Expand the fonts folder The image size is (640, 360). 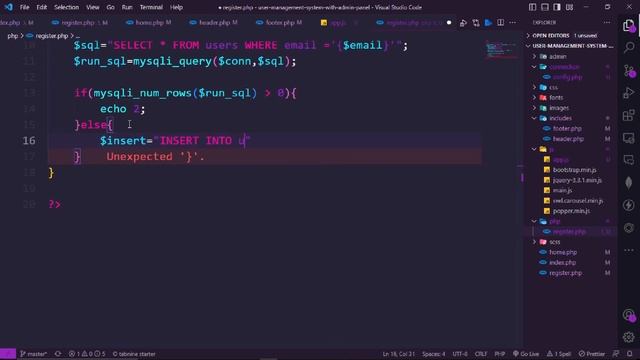tap(571, 98)
